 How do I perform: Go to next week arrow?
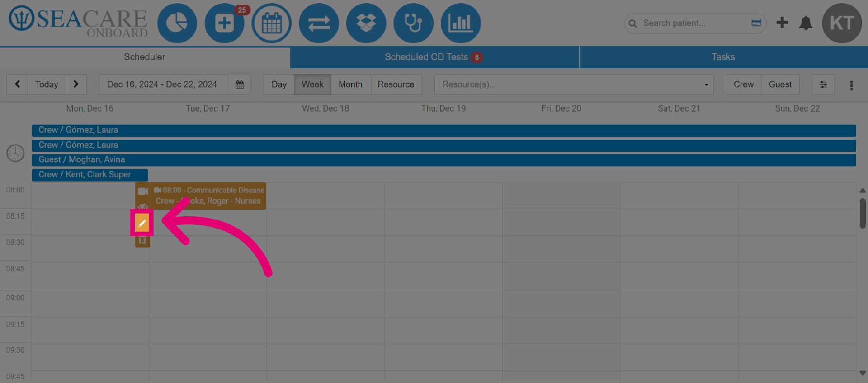click(x=76, y=84)
